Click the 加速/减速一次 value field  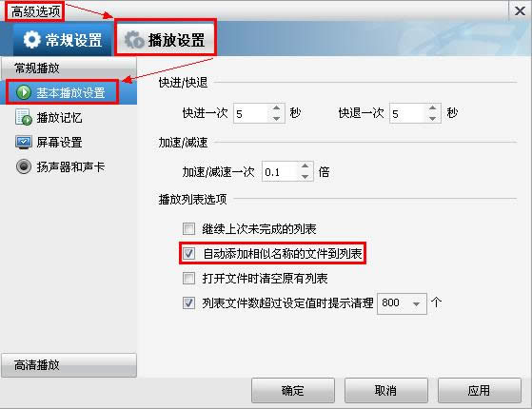281,172
